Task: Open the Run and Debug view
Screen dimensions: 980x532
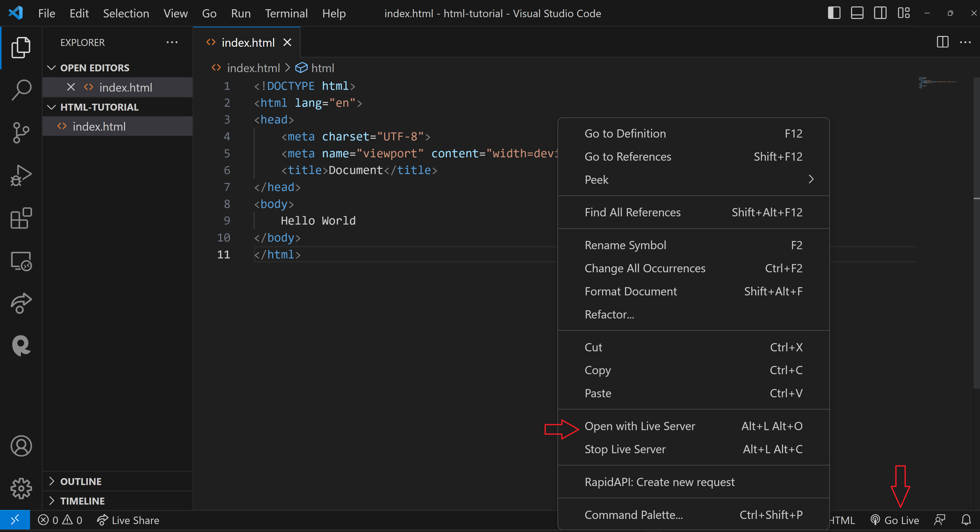Action: (21, 175)
